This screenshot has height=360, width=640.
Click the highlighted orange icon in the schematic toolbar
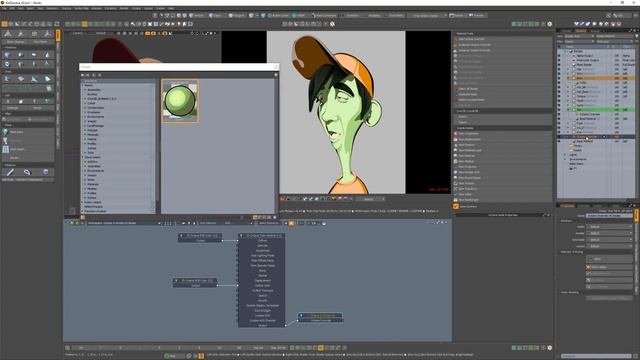pyautogui.click(x=291, y=223)
